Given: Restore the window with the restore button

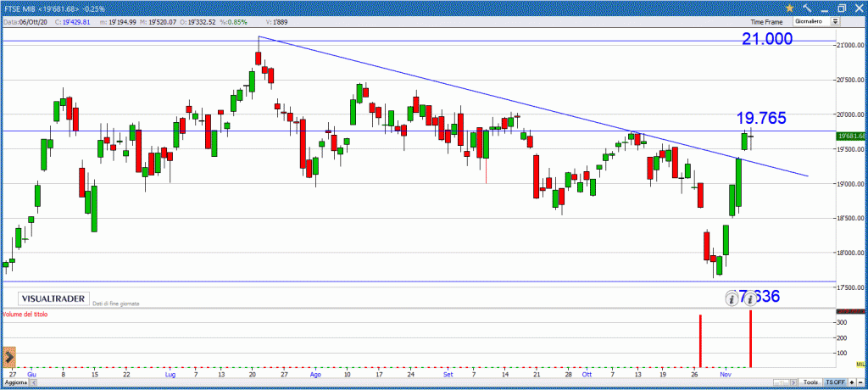Looking at the screenshot, I should click(842, 8).
